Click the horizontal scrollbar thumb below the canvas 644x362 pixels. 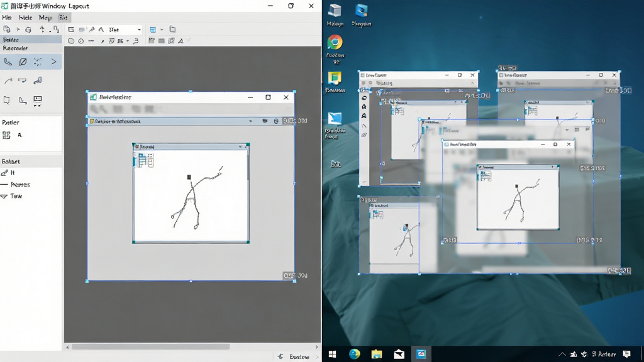151,347
